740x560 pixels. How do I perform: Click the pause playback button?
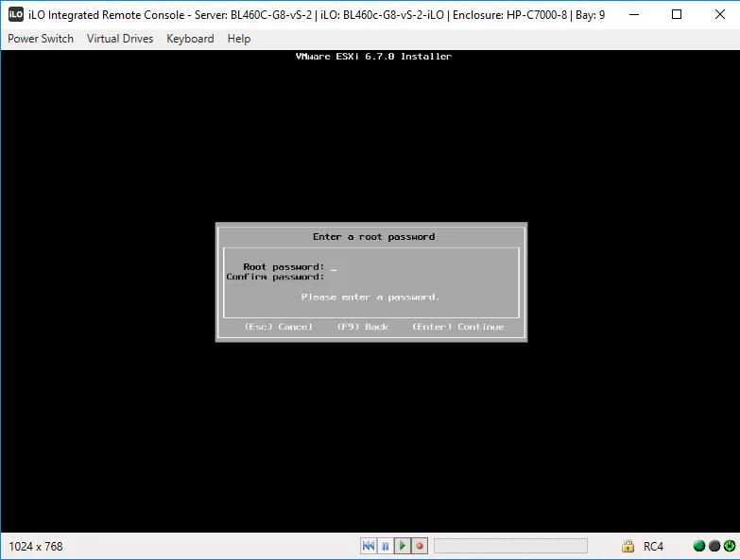(x=386, y=546)
